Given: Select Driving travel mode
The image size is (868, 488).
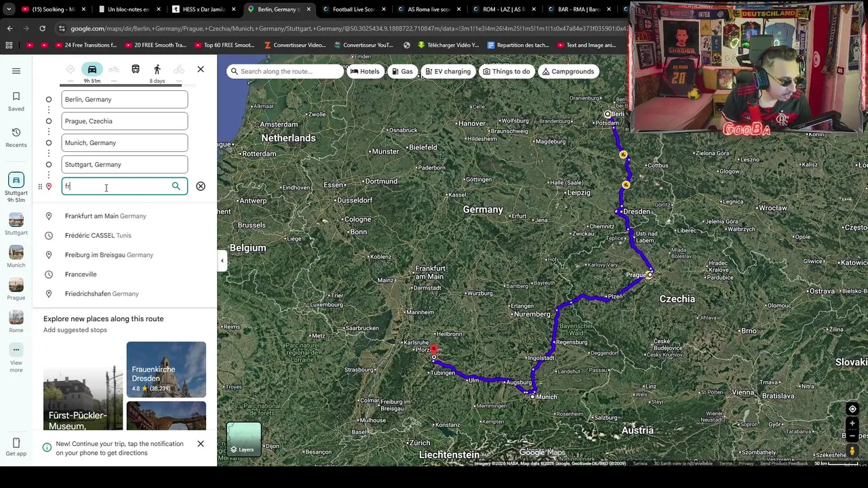Looking at the screenshot, I should (92, 70).
